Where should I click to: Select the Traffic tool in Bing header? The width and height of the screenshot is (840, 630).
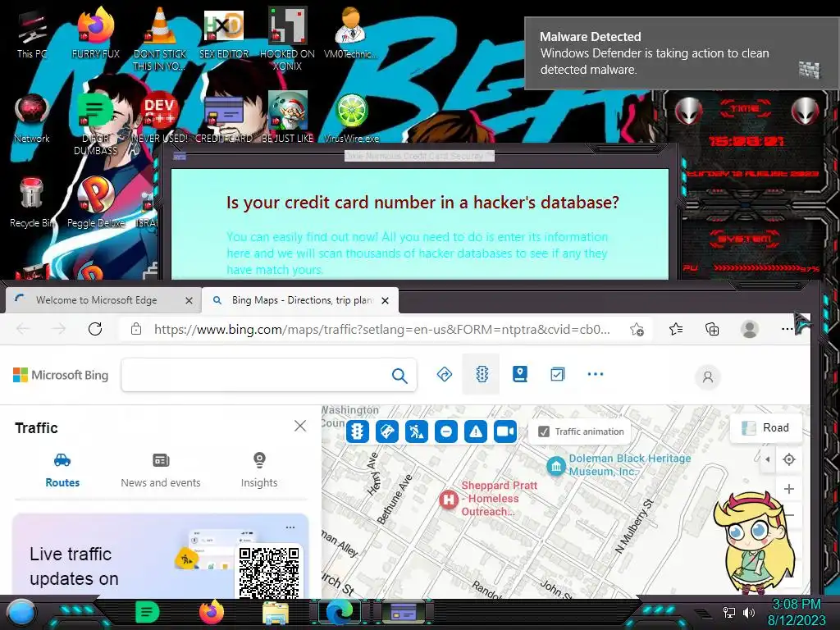coord(482,374)
